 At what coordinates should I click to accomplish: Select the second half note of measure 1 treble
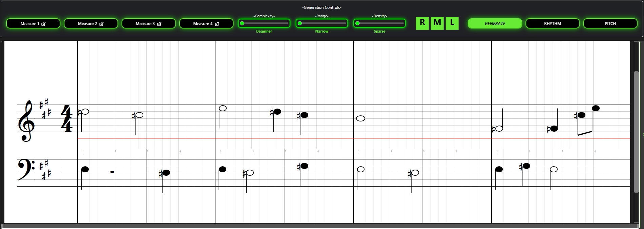(x=139, y=115)
